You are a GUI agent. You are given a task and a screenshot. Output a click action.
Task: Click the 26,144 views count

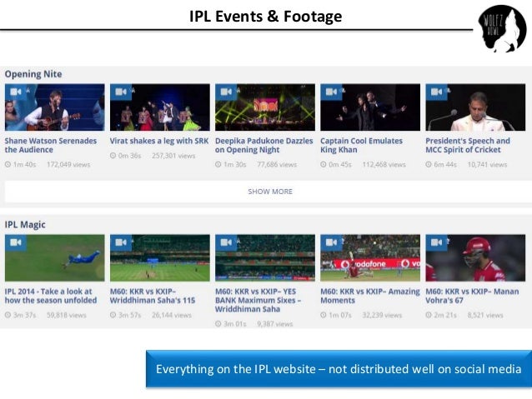click(172, 315)
